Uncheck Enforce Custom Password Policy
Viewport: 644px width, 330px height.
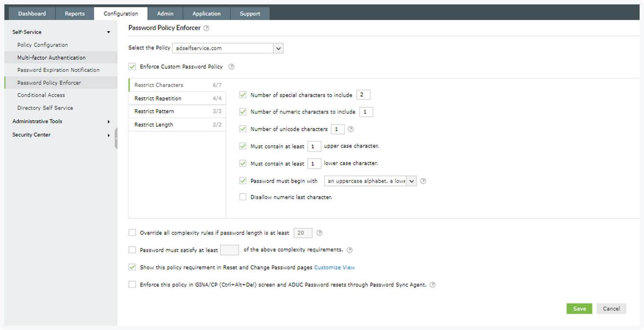pyautogui.click(x=132, y=67)
